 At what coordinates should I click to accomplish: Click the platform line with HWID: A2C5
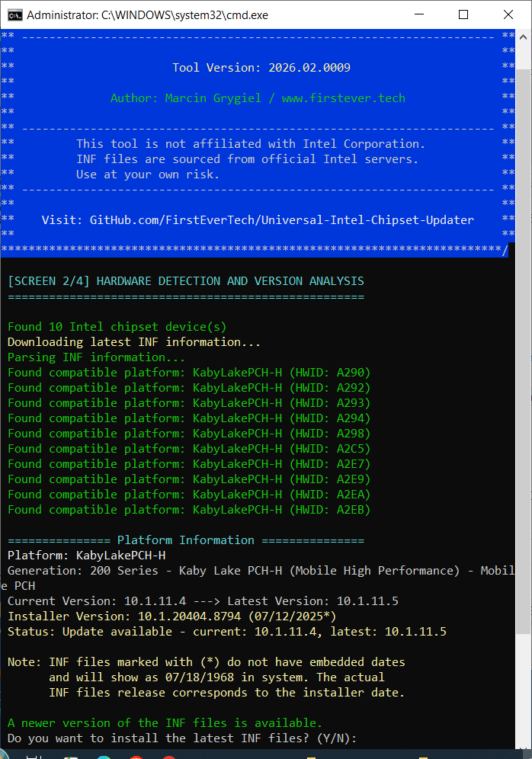click(x=189, y=449)
